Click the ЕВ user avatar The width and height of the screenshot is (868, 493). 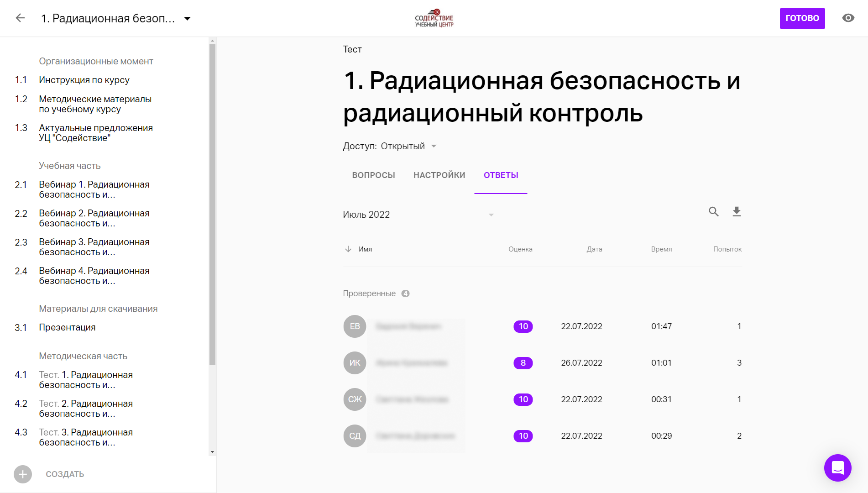[355, 326]
